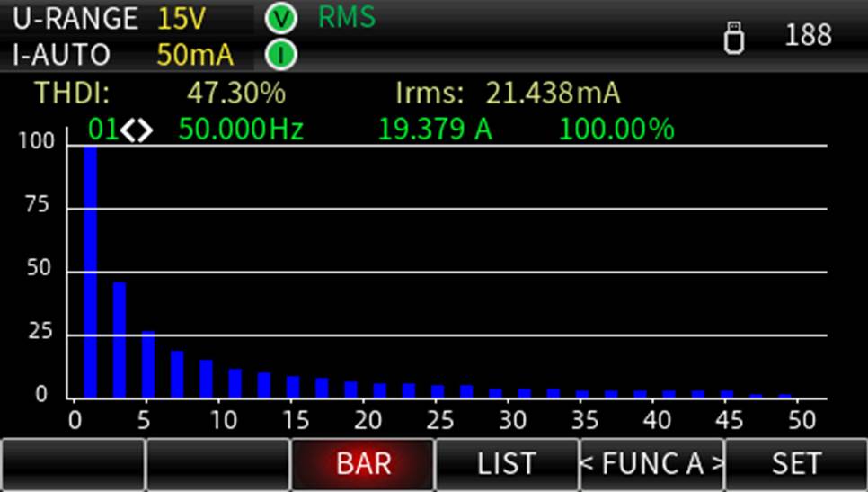Click the Irms 21.438mA reading
The image size is (868, 492).
(x=552, y=93)
